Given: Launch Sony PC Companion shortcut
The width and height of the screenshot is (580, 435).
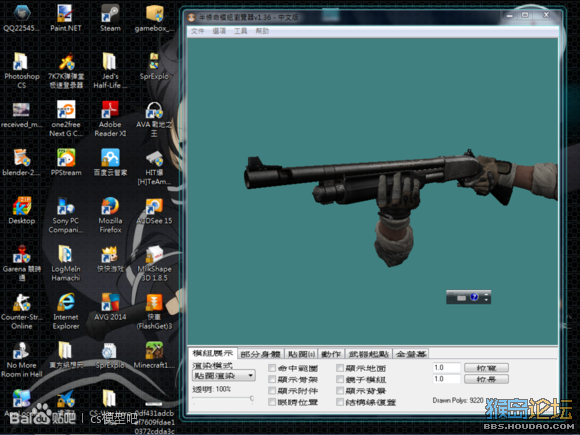Looking at the screenshot, I should 66,215.
